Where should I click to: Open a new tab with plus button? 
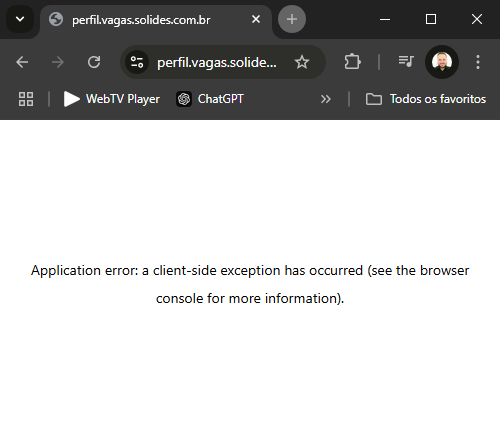point(292,19)
